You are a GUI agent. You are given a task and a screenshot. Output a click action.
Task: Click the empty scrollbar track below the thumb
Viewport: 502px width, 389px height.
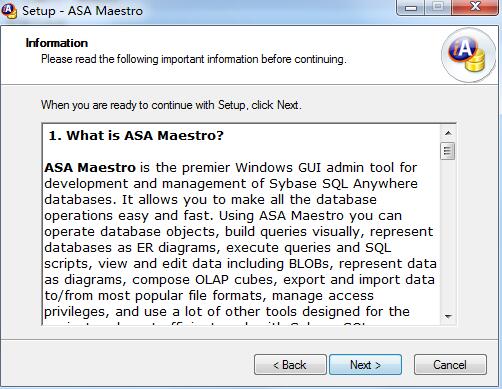448,234
